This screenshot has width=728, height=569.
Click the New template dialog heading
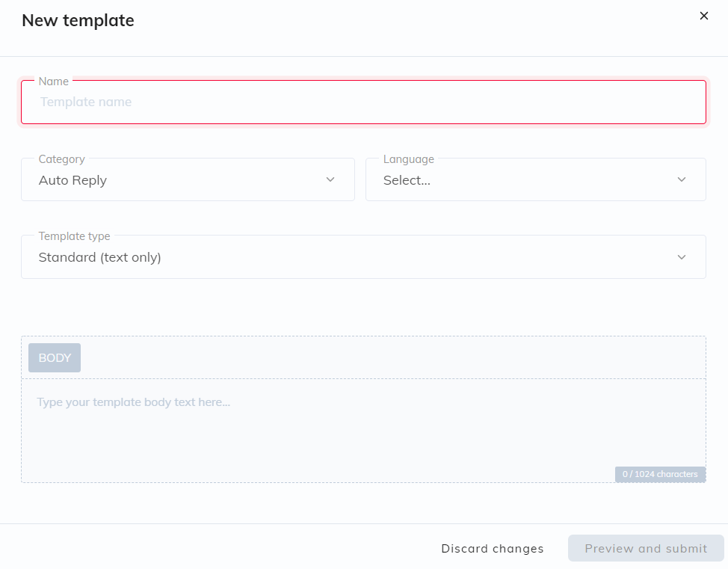coord(78,20)
